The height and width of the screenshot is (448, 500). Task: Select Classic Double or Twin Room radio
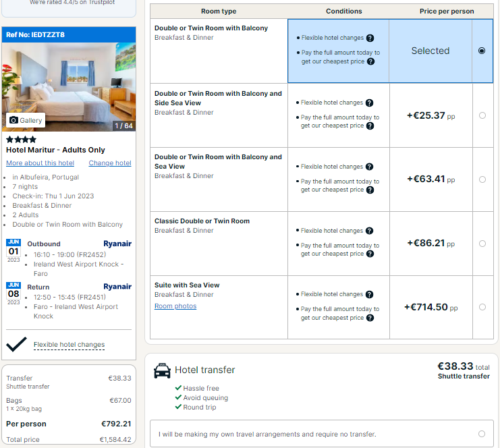[482, 244]
